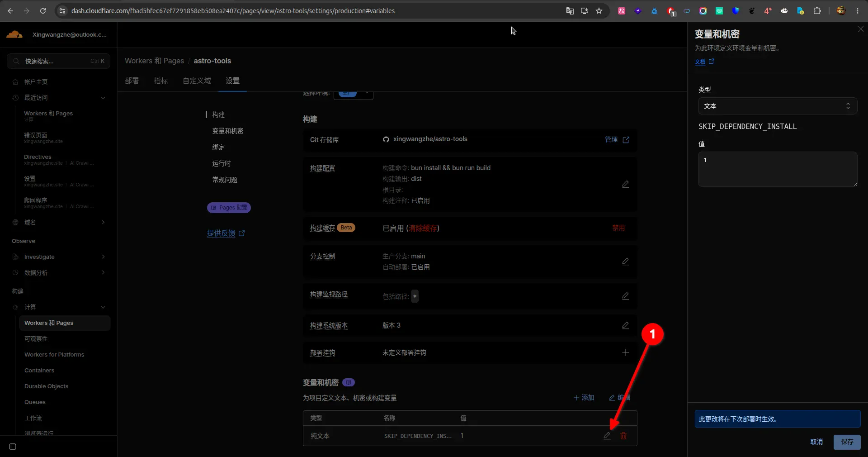This screenshot has width=868, height=457.
Task: Click the 管理 Git repository link
Action: (611, 139)
